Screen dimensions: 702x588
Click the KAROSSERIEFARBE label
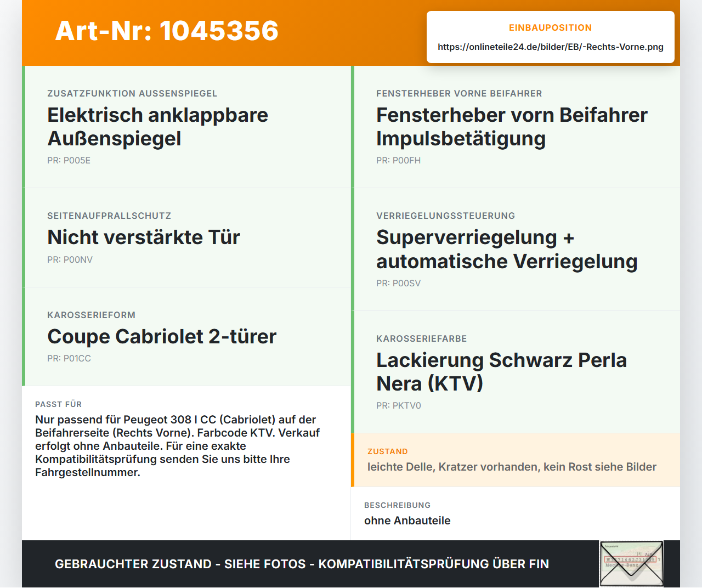point(422,338)
